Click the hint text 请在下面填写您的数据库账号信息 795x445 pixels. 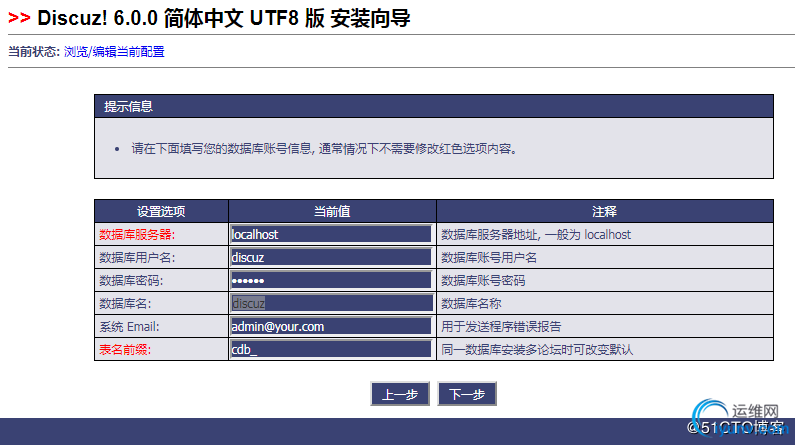(x=221, y=149)
